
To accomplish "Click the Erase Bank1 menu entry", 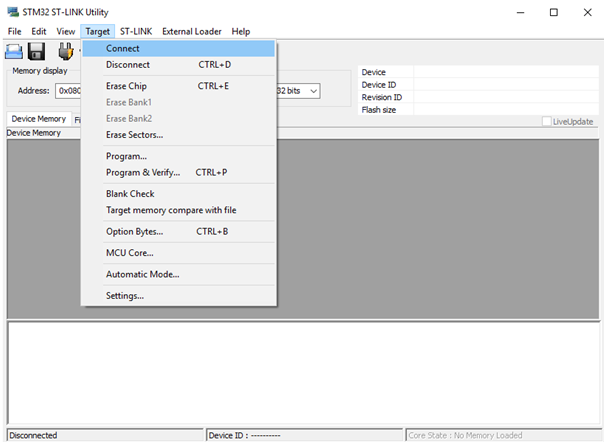I will click(x=179, y=102).
